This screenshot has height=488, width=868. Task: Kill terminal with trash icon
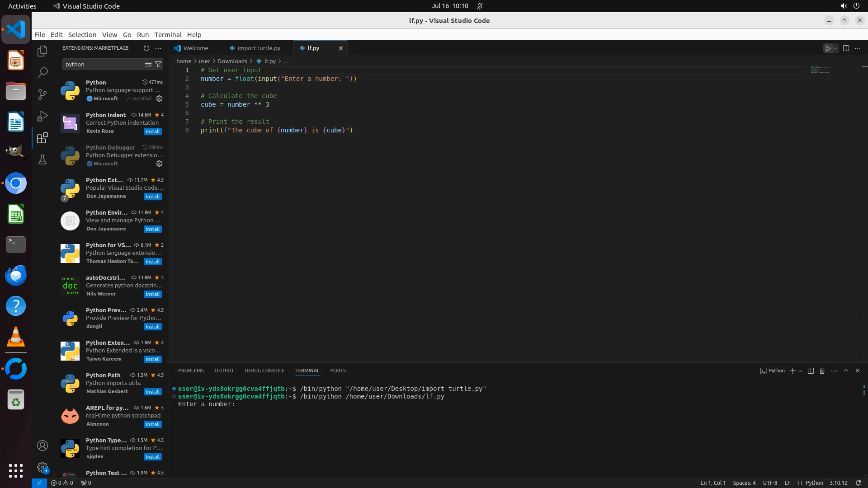(822, 371)
